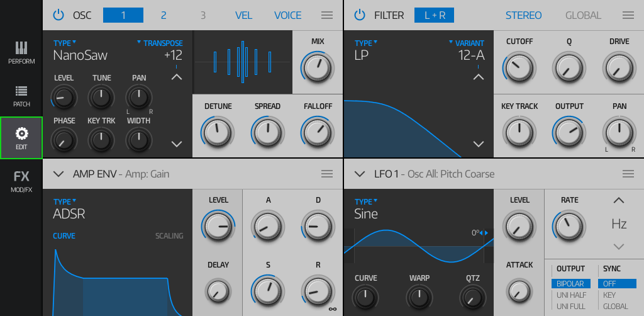Set LFO output to UNI HALF
This screenshot has width=644, height=316.
click(x=570, y=295)
